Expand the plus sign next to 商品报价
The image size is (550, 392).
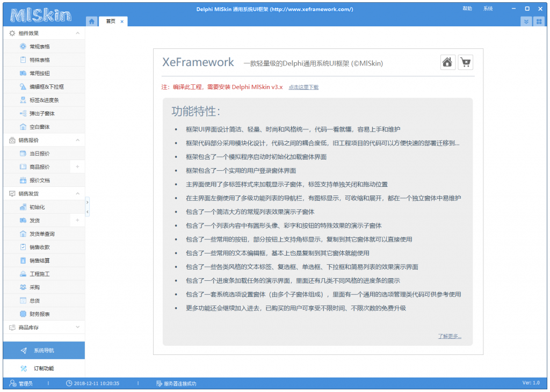77,167
